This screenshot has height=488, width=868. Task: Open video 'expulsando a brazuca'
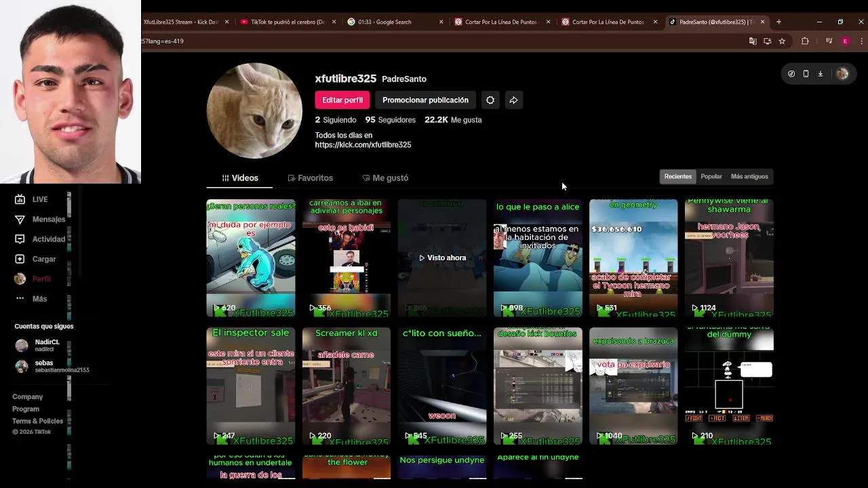(633, 386)
